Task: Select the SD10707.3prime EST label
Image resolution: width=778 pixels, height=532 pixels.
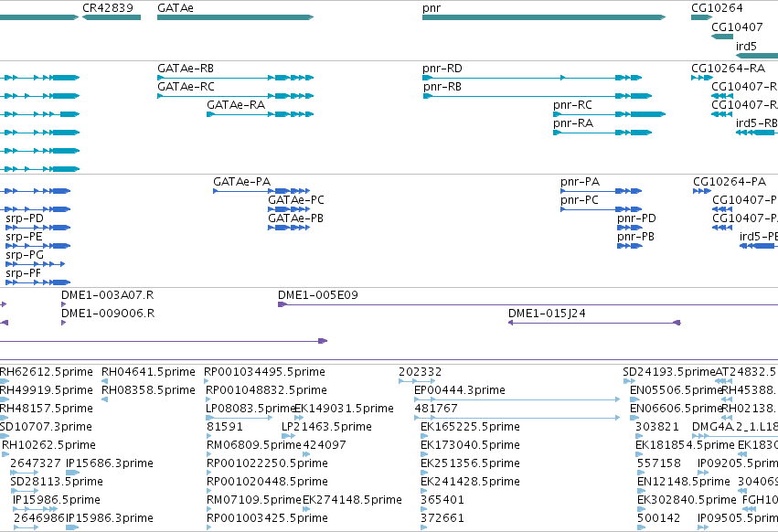Action: 46,427
